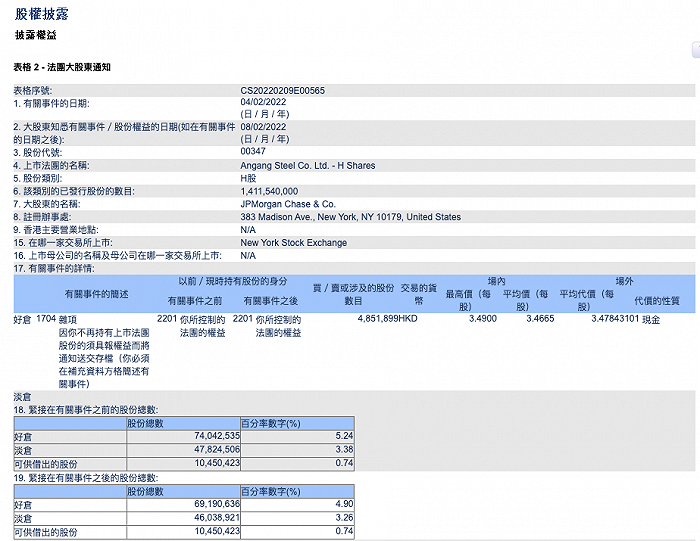Click HKD currency value
This screenshot has width=700, height=541.
point(407,319)
